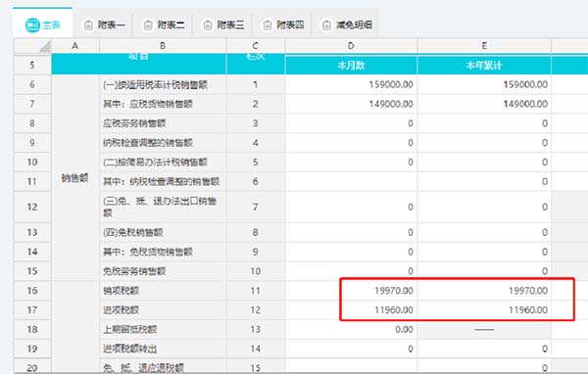This screenshot has height=374, width=588.
Task: Select column E header
Action: coord(484,46)
